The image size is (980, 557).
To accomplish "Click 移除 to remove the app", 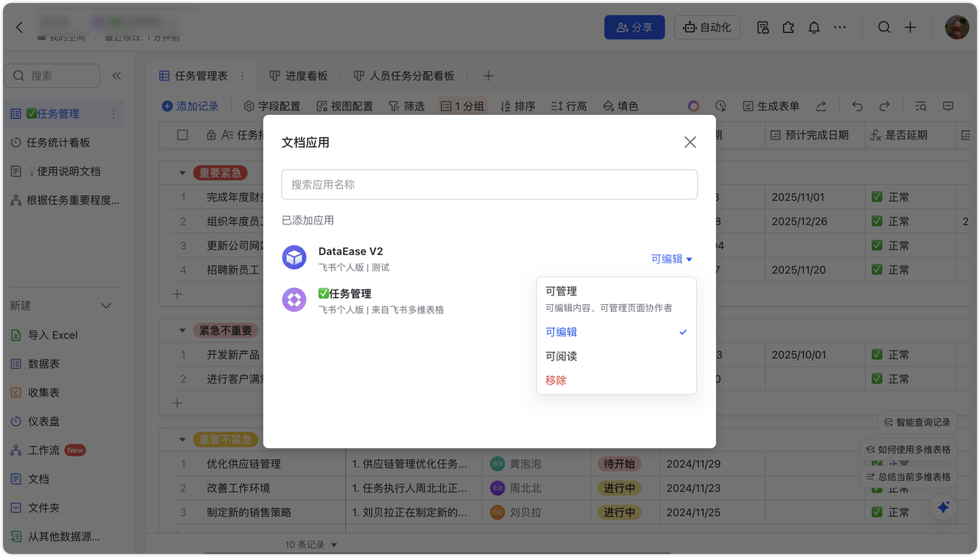I will click(555, 379).
